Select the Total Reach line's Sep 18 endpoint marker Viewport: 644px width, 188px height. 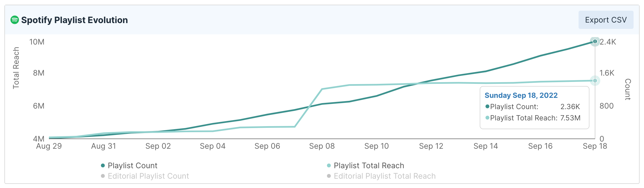coord(595,81)
